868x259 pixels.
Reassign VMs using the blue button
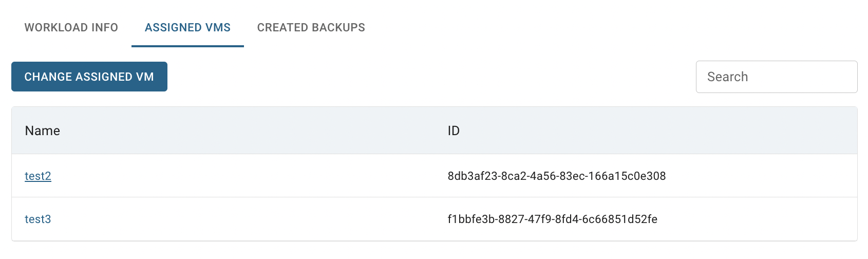coord(89,77)
